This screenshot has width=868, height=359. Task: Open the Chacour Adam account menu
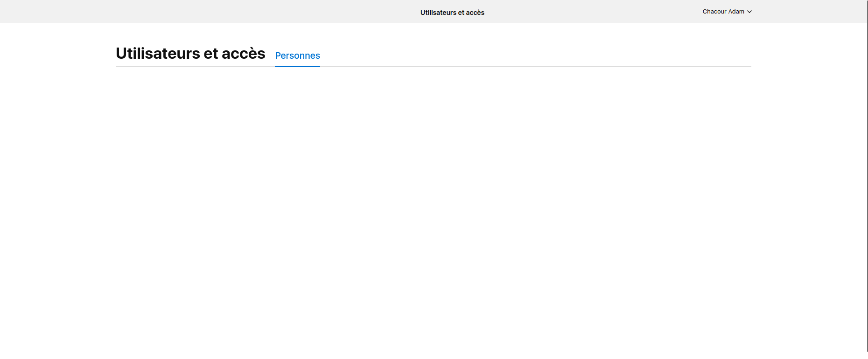(x=727, y=12)
